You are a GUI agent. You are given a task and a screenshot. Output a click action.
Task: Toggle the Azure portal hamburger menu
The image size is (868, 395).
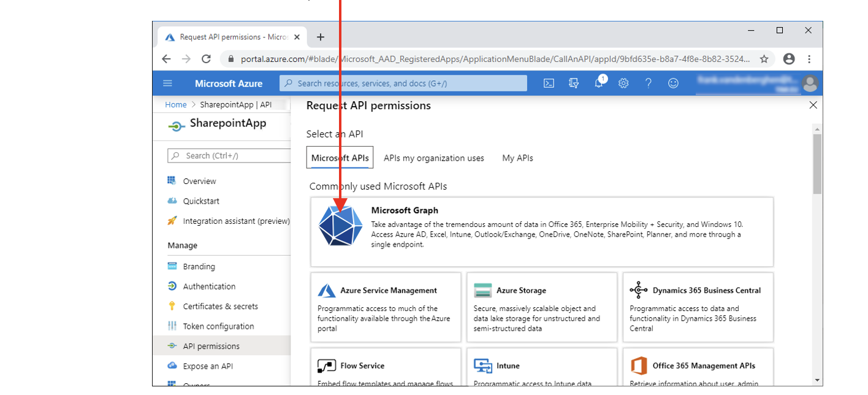point(167,83)
